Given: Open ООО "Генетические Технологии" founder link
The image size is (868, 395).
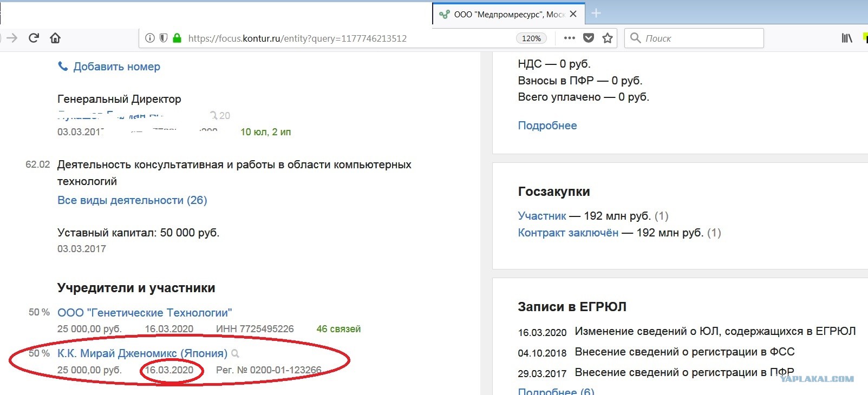Looking at the screenshot, I should 145,313.
